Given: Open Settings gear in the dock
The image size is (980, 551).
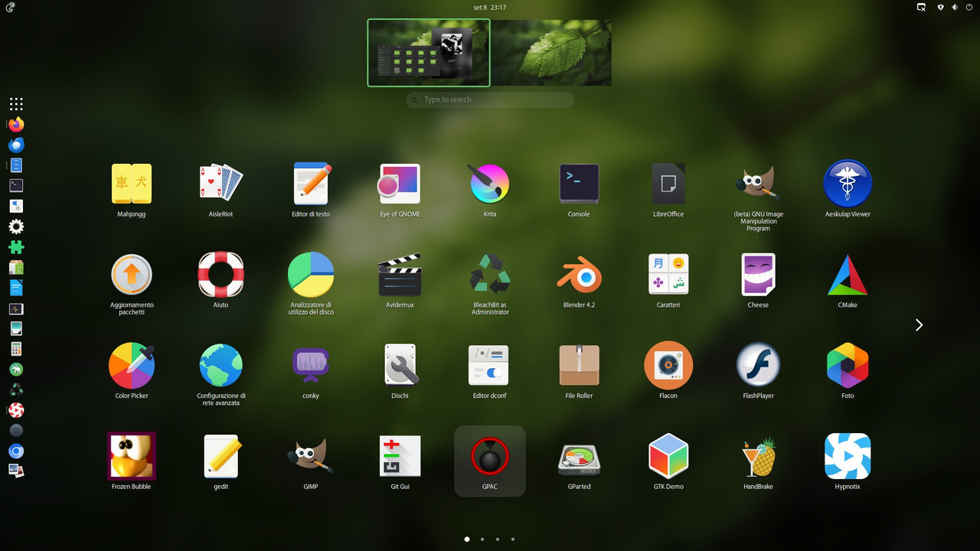Looking at the screenshot, I should coord(16,227).
